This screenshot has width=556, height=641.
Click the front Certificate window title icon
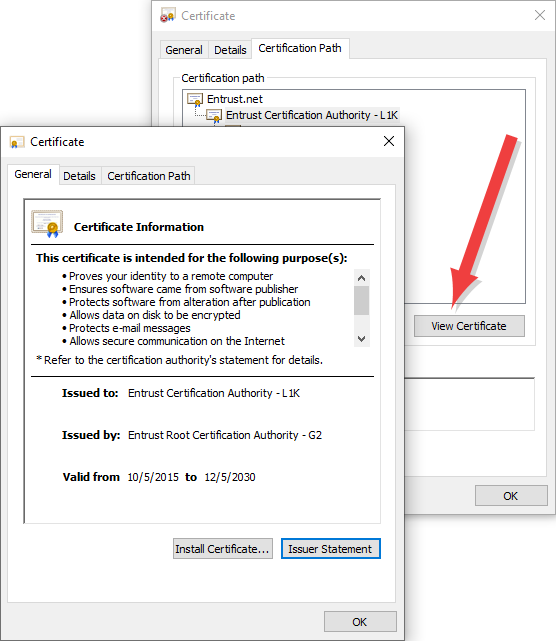(16, 142)
